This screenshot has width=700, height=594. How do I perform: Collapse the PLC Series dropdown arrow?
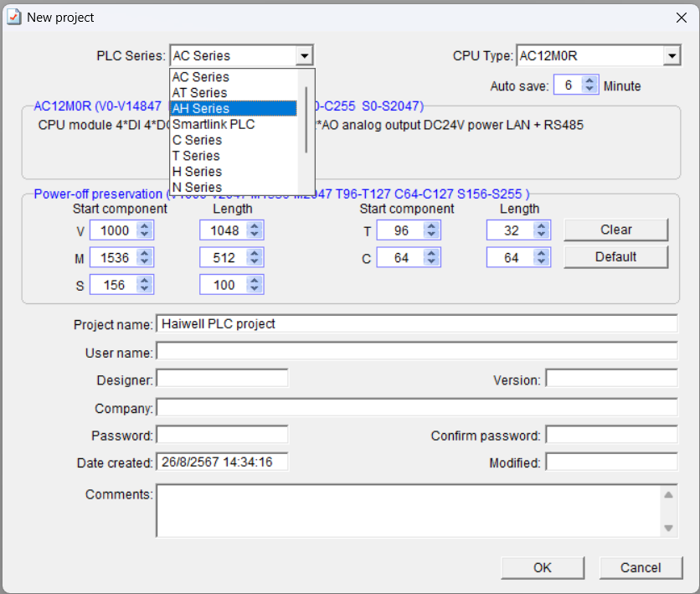pyautogui.click(x=305, y=56)
